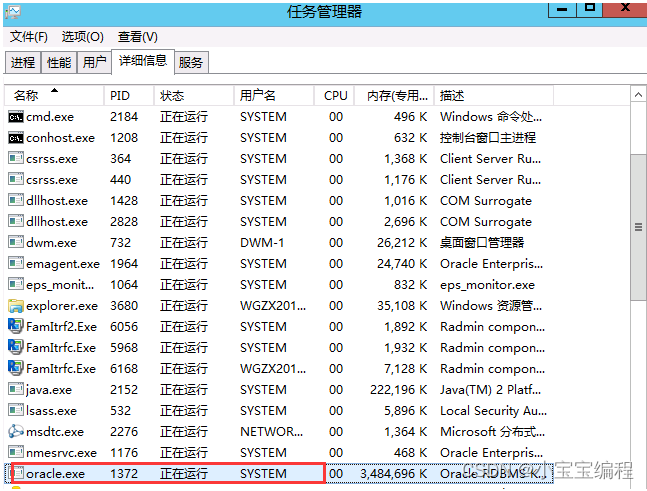Click the emagent.exe process icon
This screenshot has width=647, height=491.
(16, 264)
